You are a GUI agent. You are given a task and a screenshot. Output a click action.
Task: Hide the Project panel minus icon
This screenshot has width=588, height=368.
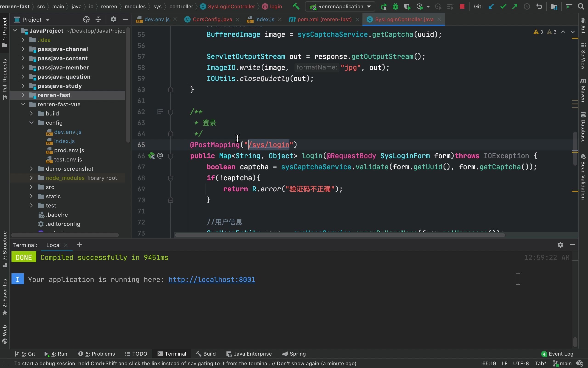coord(125,20)
